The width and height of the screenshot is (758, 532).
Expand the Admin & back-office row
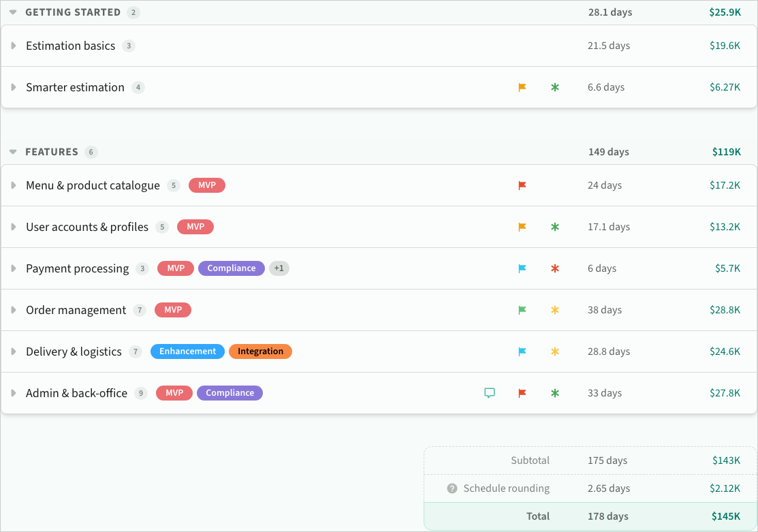pos(14,393)
